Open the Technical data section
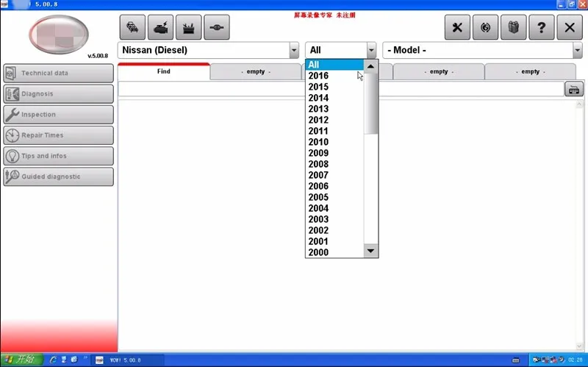 click(x=59, y=73)
